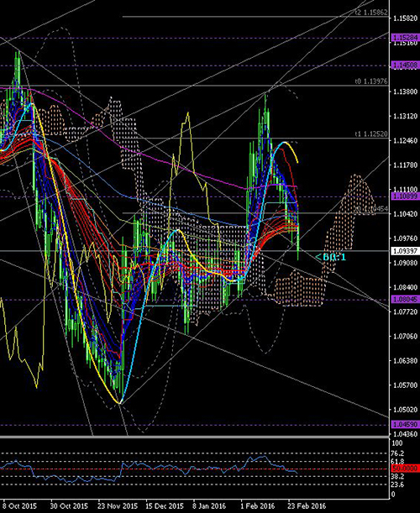Click the 76.2 RSI scale level
The image size is (420, 513).
click(397, 453)
